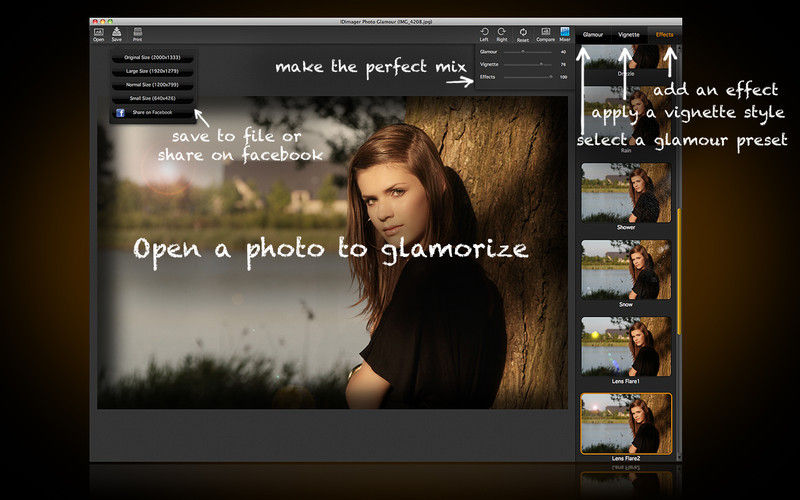The width and height of the screenshot is (800, 500).
Task: Apply the Shower effect thumbnail
Action: pyautogui.click(x=626, y=192)
